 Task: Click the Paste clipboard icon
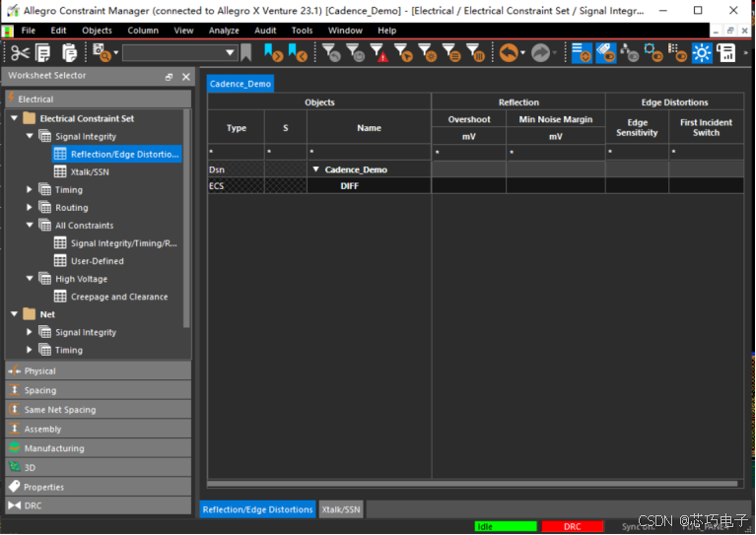[x=69, y=52]
